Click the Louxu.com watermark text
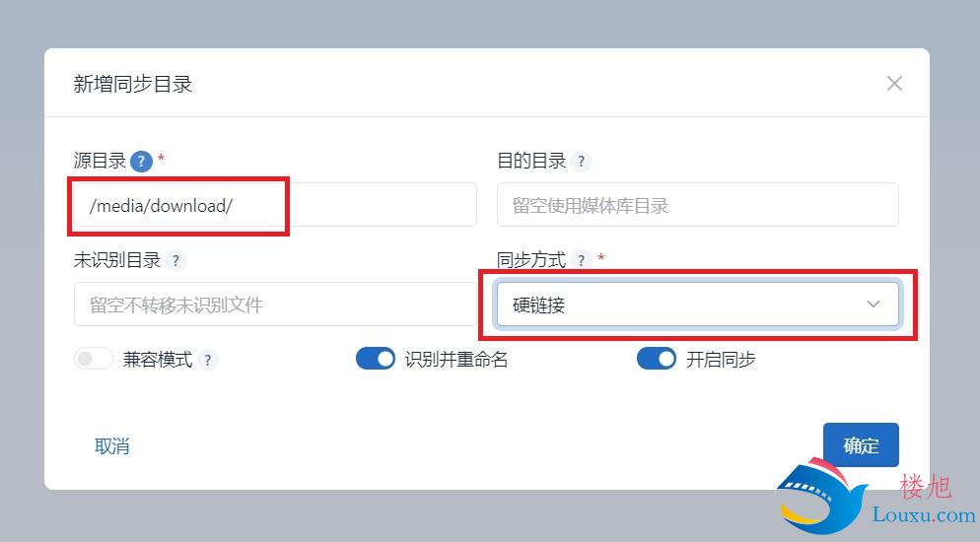980x542 pixels. click(924, 515)
